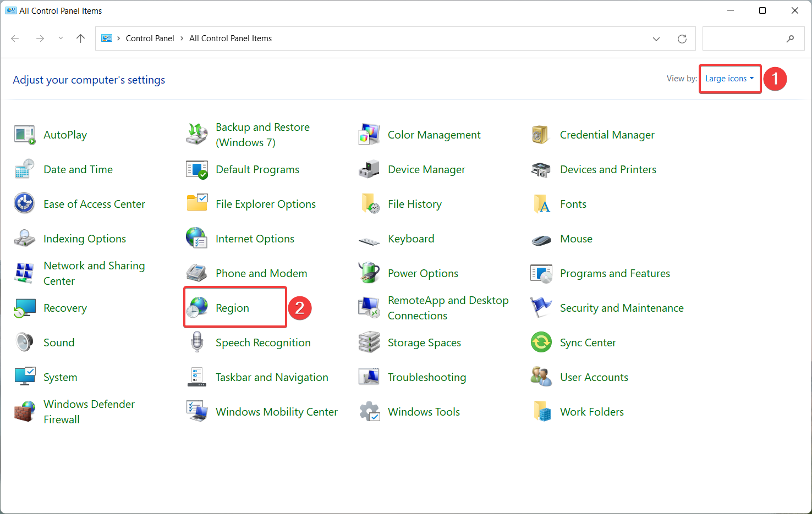
Task: Click Windows Mobility Center icon
Action: tap(197, 412)
